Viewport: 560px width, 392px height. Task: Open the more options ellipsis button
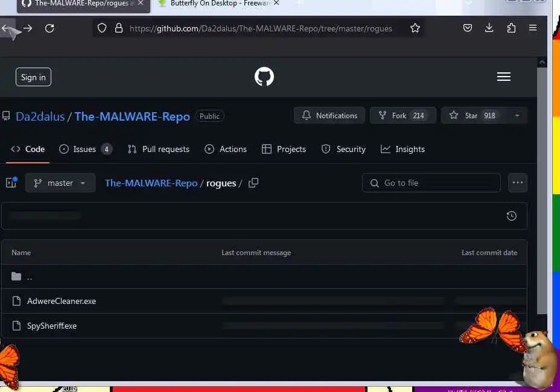(x=518, y=183)
